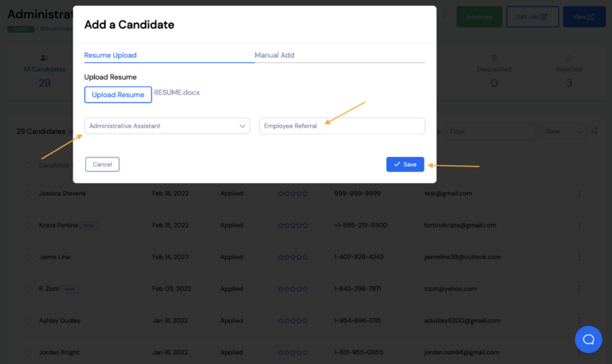Toggle the select-all candidates header radio
The image size is (612, 364).
(27, 165)
